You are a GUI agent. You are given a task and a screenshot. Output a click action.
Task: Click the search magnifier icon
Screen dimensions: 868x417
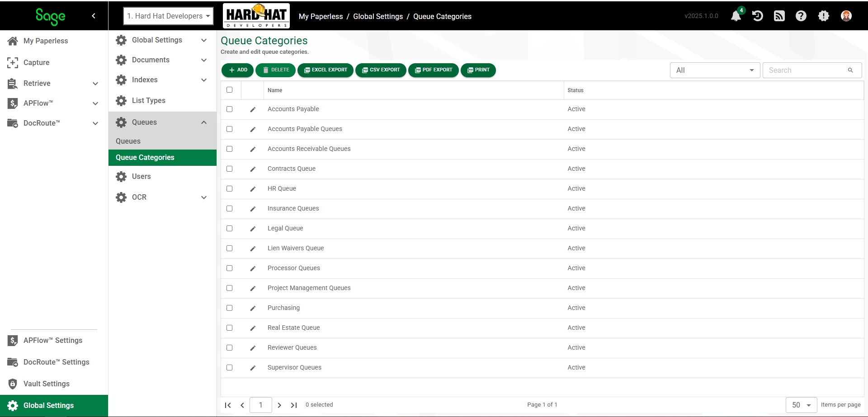[850, 70]
